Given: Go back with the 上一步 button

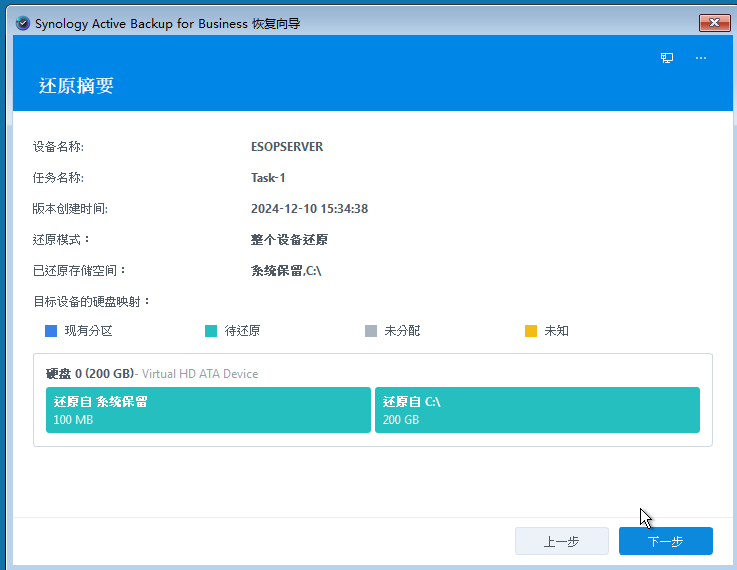Looking at the screenshot, I should 561,541.
